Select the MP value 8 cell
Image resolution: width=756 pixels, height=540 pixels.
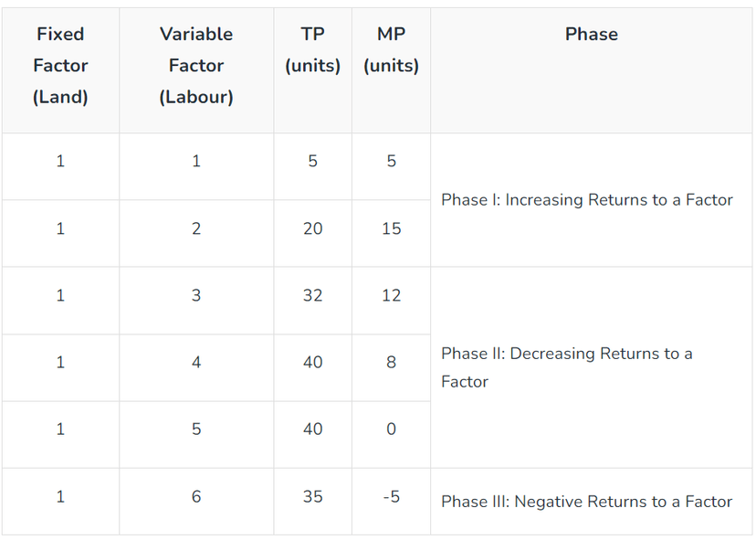pyautogui.click(x=391, y=363)
